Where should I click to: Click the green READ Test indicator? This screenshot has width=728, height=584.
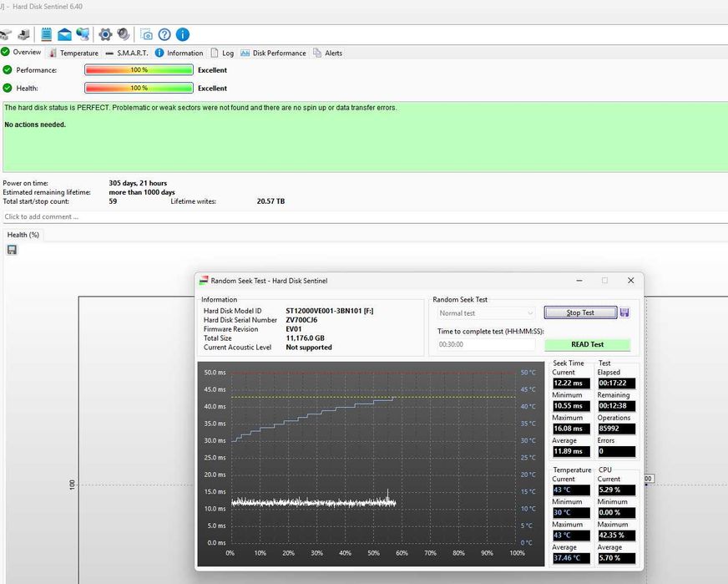point(587,344)
